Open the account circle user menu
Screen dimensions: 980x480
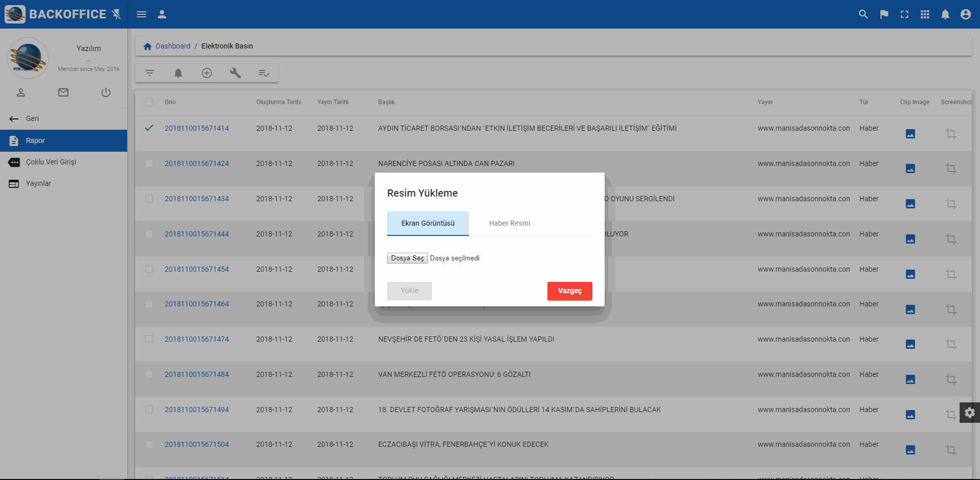(965, 14)
